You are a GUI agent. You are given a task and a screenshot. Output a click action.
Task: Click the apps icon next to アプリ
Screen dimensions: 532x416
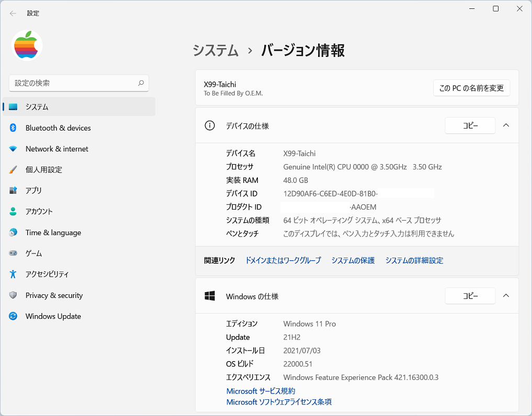(x=13, y=191)
